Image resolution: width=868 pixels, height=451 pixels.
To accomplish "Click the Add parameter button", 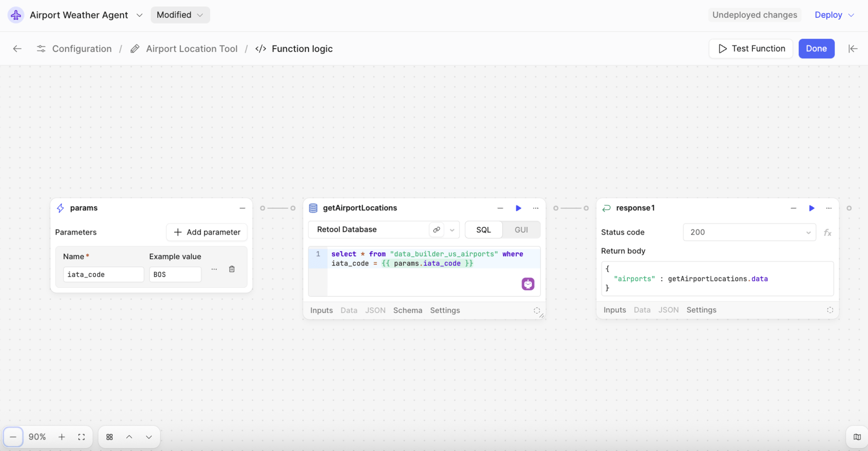I will pyautogui.click(x=206, y=232).
